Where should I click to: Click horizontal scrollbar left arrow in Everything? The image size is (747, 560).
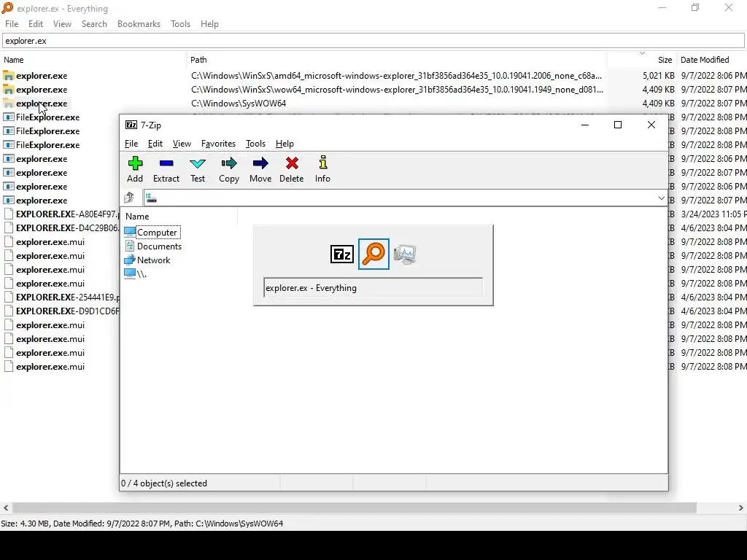(x=6, y=508)
